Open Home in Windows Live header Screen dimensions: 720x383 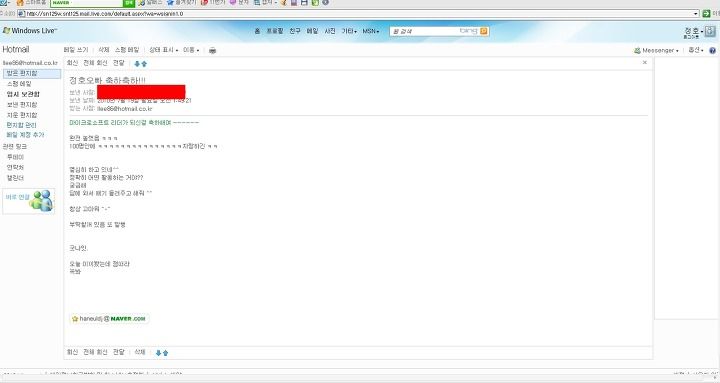(x=257, y=31)
